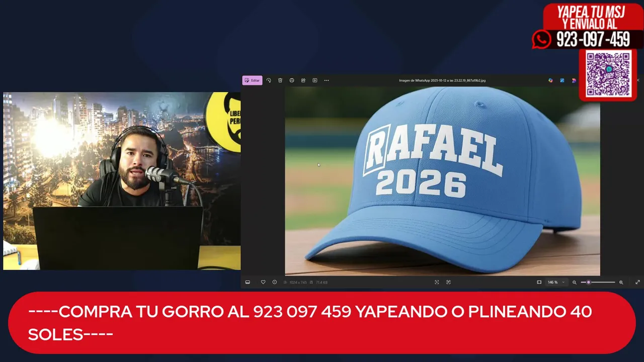The height and width of the screenshot is (362, 644).
Task: Click the webcam video of the host
Action: pos(122,181)
